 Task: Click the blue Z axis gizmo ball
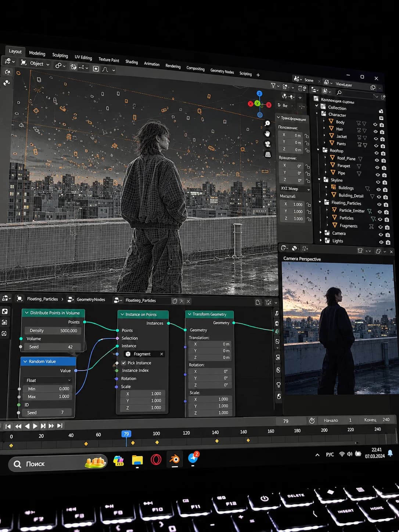click(259, 94)
